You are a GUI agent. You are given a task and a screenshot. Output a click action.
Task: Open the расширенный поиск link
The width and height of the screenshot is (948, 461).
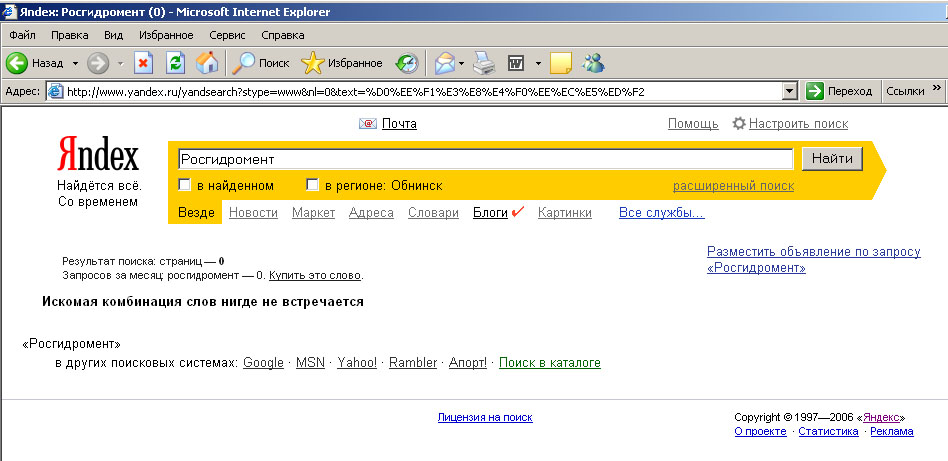tap(733, 186)
